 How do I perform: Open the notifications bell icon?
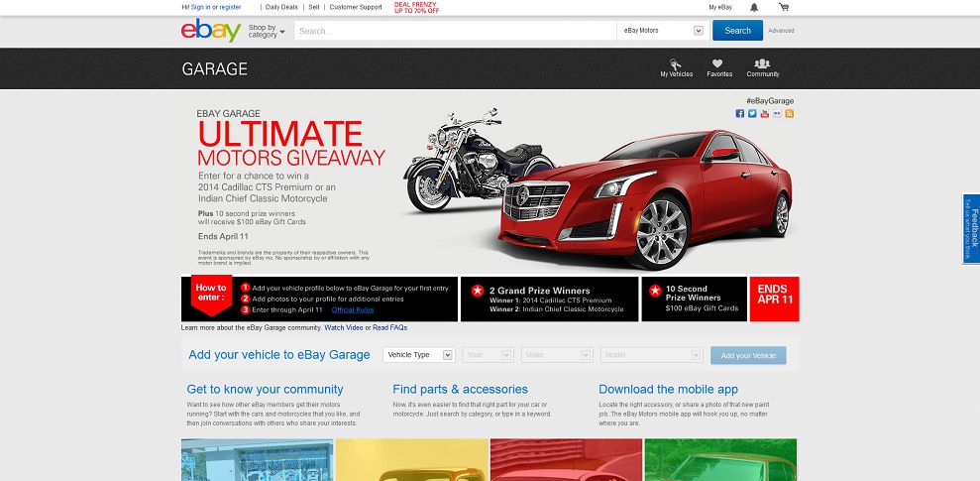tap(754, 8)
